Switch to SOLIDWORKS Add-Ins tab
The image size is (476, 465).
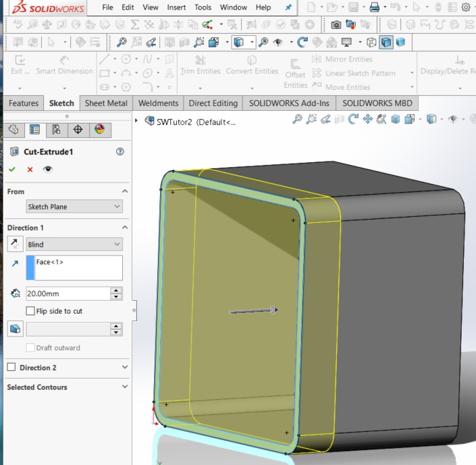pyautogui.click(x=289, y=103)
